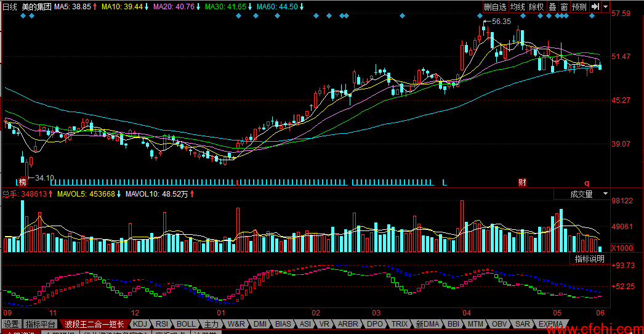Click the 98122 volume axis label
Image resolution: width=644 pixels, height=334 pixels.
point(622,201)
